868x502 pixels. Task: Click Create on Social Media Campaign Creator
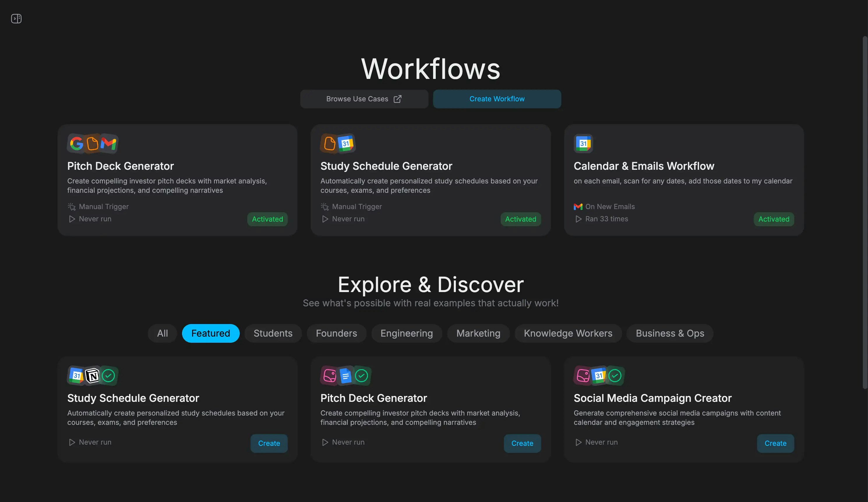[x=775, y=443]
